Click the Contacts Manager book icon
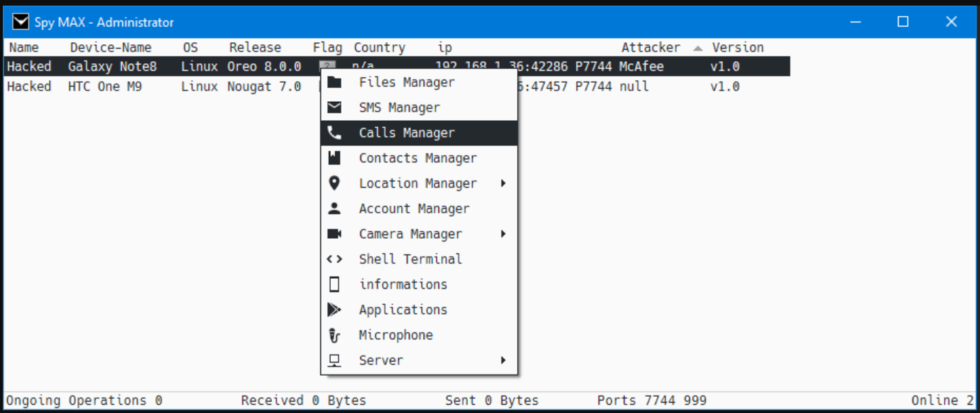The height and width of the screenshot is (413, 980). (x=334, y=158)
